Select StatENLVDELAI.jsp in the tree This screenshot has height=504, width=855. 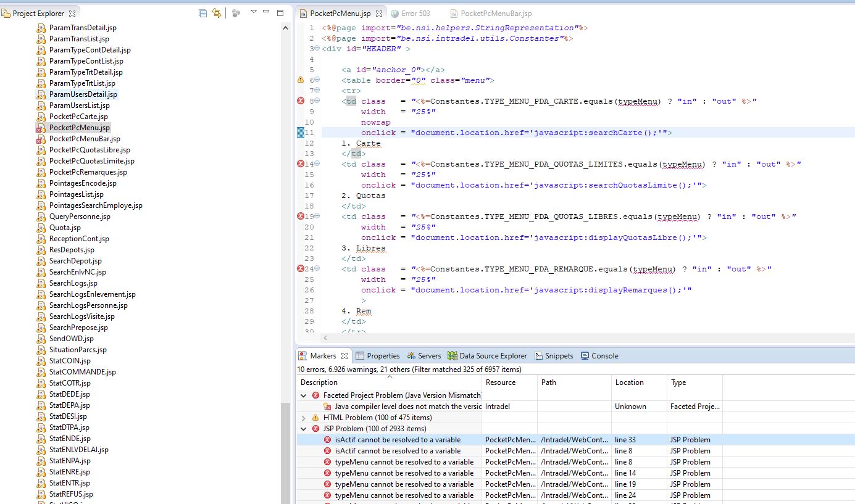(x=78, y=450)
